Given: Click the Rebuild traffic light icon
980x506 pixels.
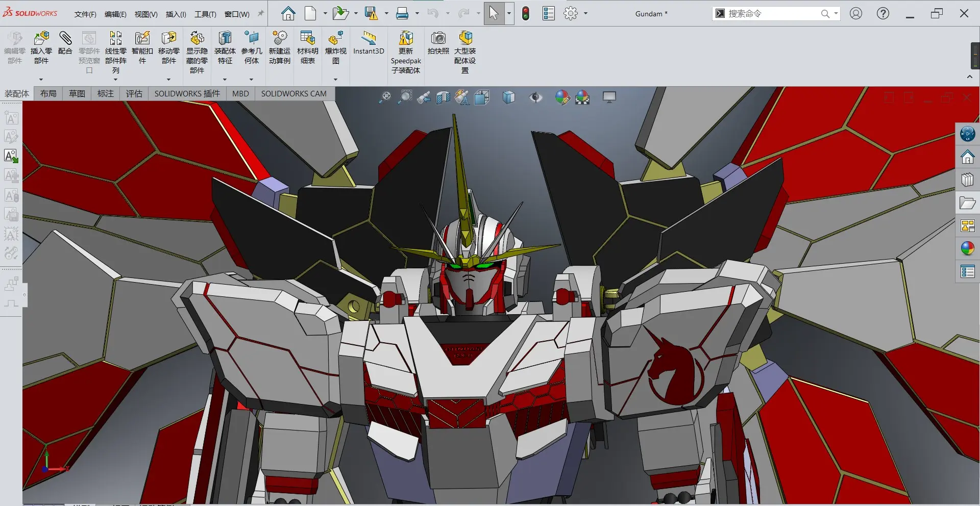Looking at the screenshot, I should [525, 13].
